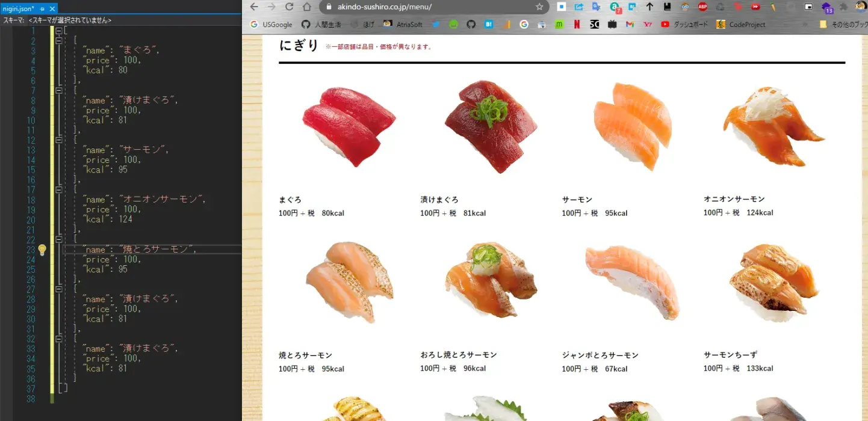This screenshot has width=868, height=421.
Task: Pin the nigiri.json editor tab
Action: [x=42, y=9]
